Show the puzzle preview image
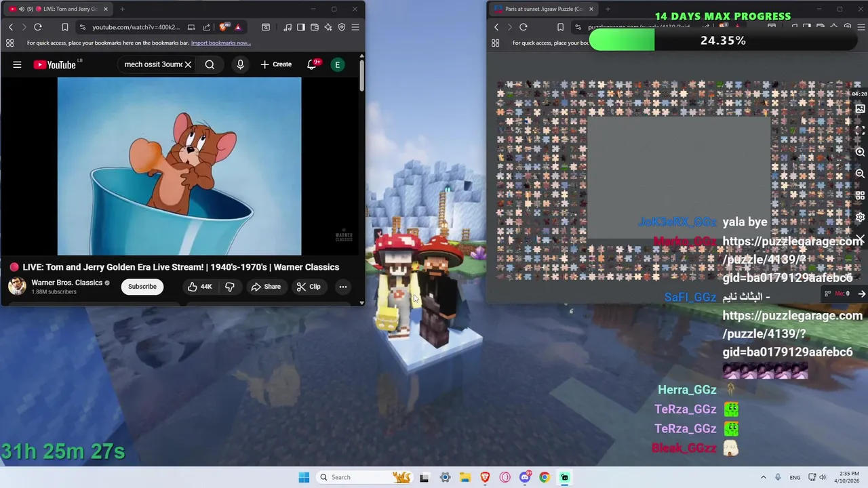The height and width of the screenshot is (488, 868). click(x=860, y=109)
